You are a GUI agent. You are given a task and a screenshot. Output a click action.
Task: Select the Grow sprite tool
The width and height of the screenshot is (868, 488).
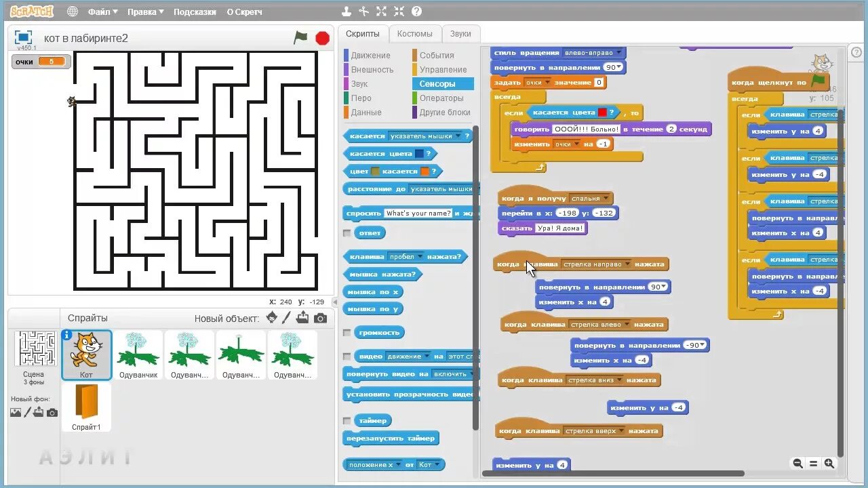click(382, 12)
